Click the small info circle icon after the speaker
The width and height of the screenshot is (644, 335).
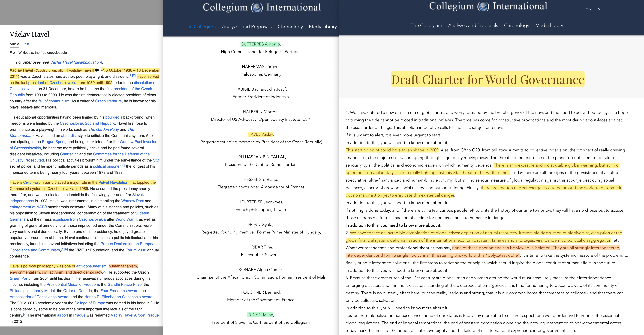tap(102, 69)
